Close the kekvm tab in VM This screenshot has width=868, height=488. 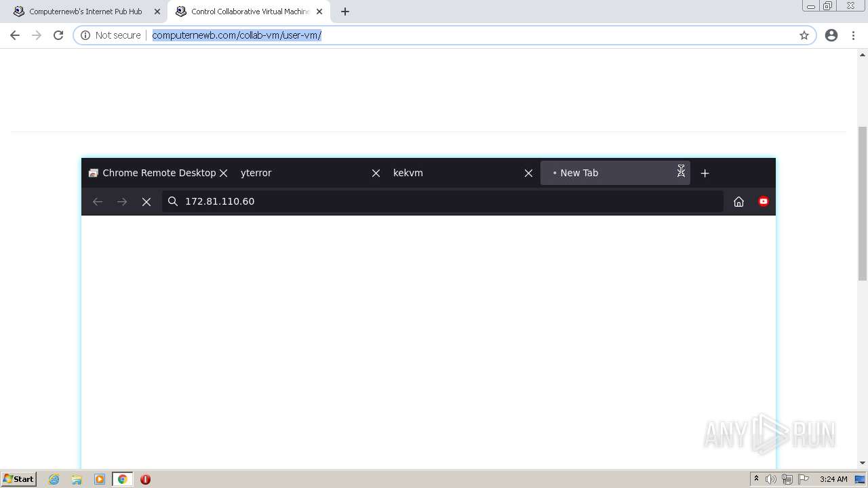528,174
